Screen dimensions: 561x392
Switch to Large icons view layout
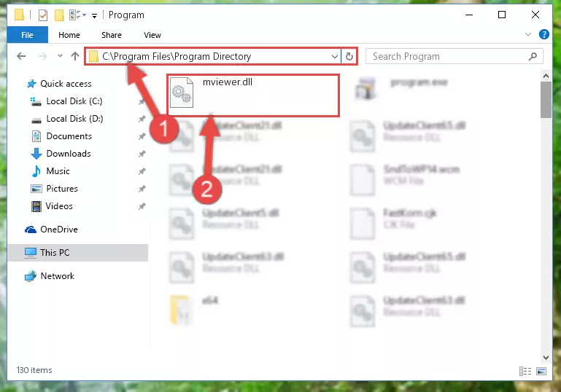(x=541, y=372)
